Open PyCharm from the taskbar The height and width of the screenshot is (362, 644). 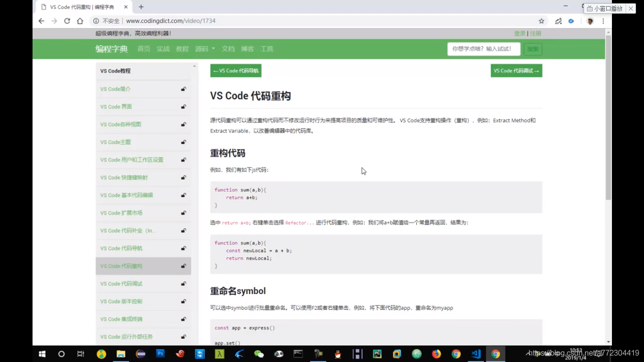point(377,354)
